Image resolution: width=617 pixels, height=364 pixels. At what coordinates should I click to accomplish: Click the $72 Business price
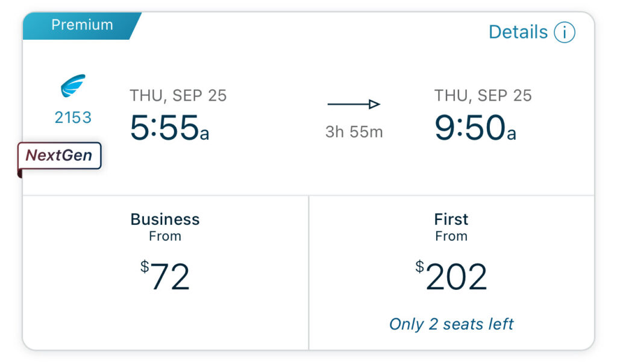pyautogui.click(x=165, y=276)
